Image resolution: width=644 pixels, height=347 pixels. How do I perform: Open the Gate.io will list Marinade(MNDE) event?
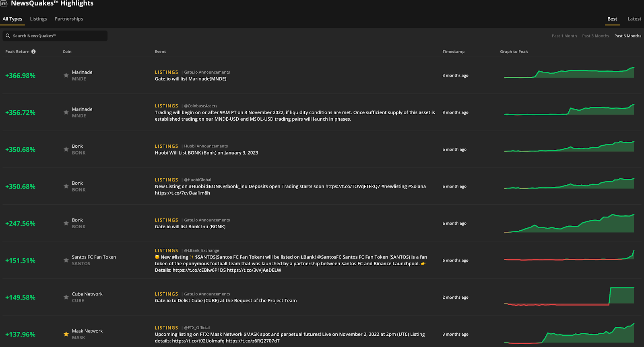(190, 79)
